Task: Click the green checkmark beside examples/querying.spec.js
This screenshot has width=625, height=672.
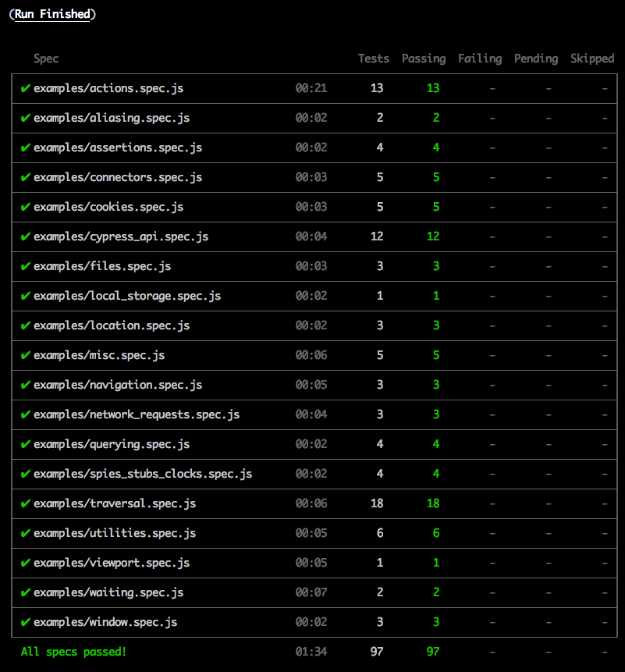Action: [25, 444]
